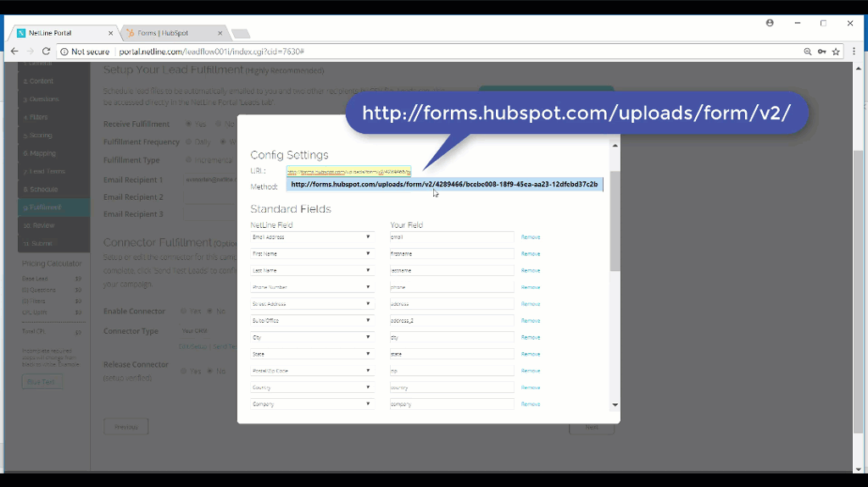Open the Content step in sidebar
868x487 pixels.
pyautogui.click(x=53, y=80)
